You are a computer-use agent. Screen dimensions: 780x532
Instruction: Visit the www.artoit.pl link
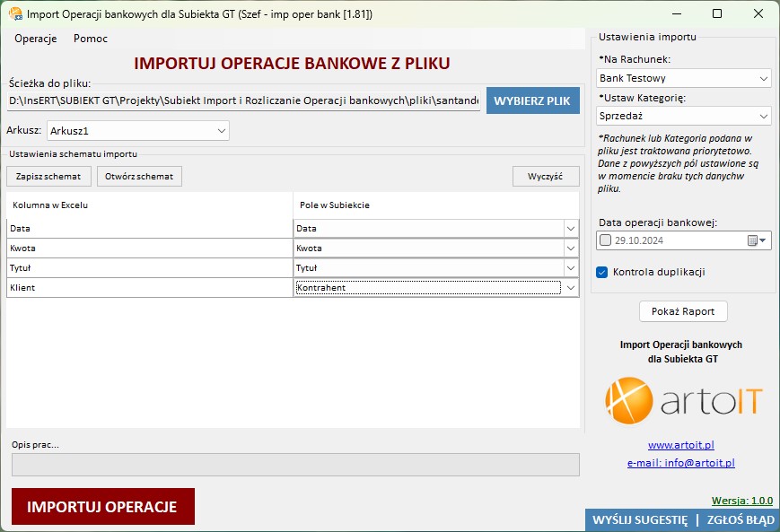[680, 445]
